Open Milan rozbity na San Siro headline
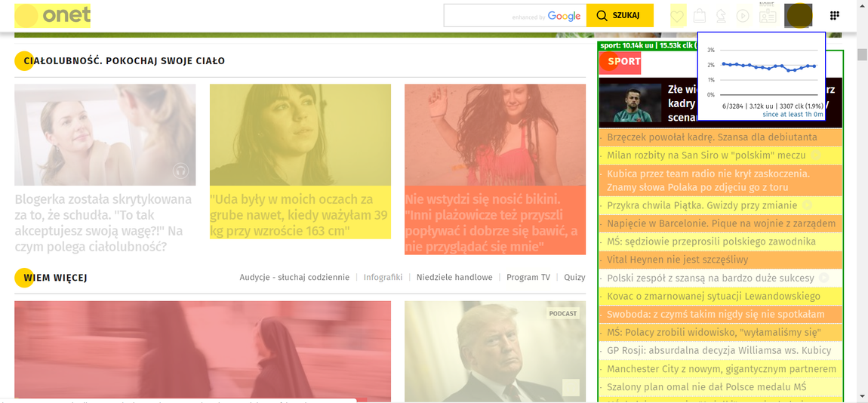Viewport: 868px width, 403px height. (x=706, y=155)
